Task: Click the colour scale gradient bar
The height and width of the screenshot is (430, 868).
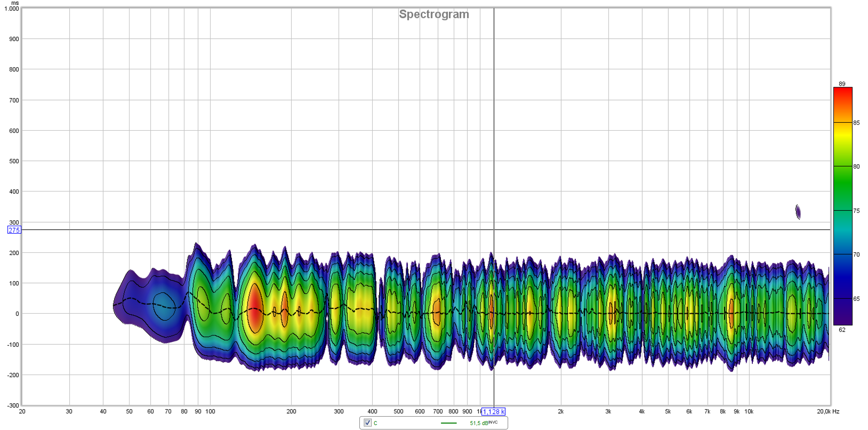Action: click(x=842, y=206)
